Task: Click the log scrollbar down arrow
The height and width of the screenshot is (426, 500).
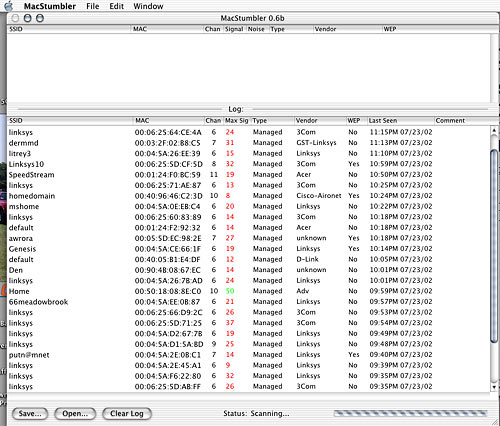Action: click(494, 387)
